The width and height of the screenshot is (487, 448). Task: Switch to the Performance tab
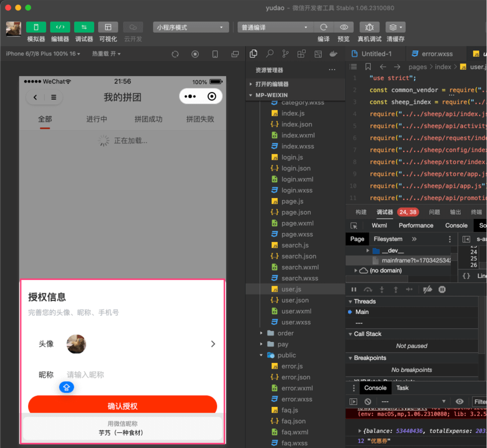(x=416, y=225)
